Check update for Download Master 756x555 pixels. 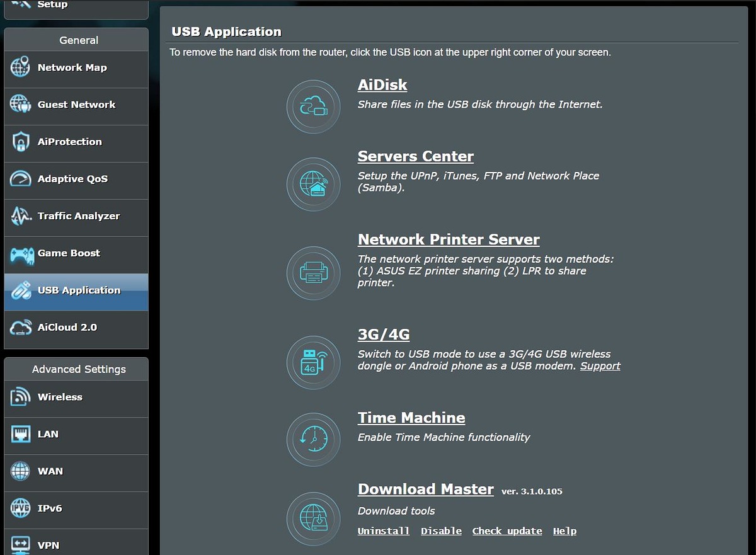(507, 531)
